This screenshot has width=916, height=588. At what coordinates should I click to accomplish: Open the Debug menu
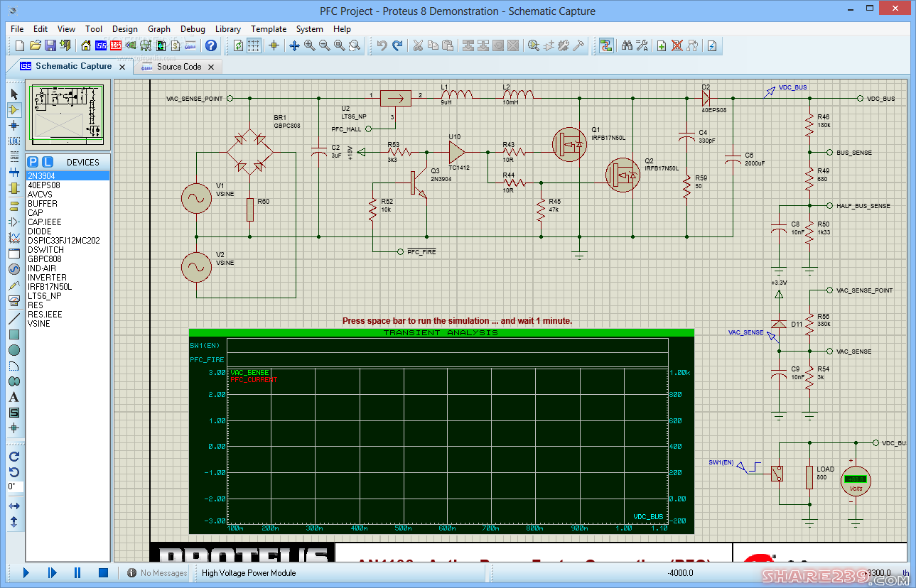tap(193, 29)
